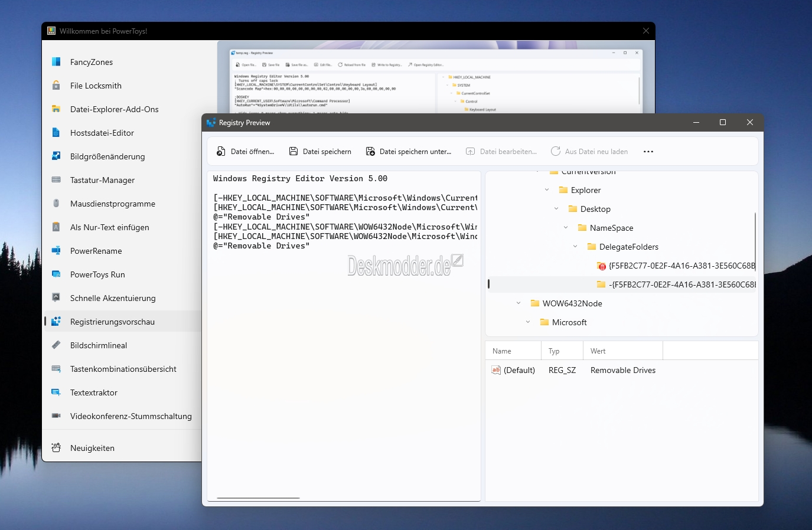The height and width of the screenshot is (530, 812).
Task: Click the PowerRename icon
Action: (x=56, y=250)
